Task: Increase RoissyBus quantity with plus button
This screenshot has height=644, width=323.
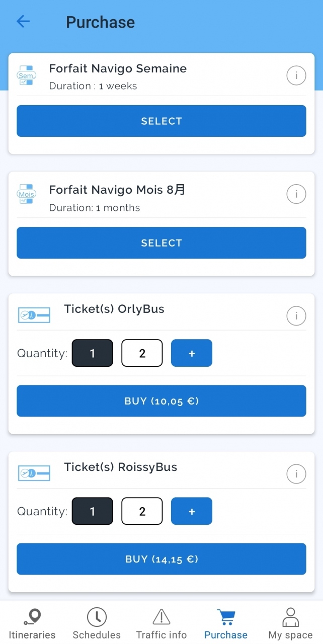Action: point(191,511)
